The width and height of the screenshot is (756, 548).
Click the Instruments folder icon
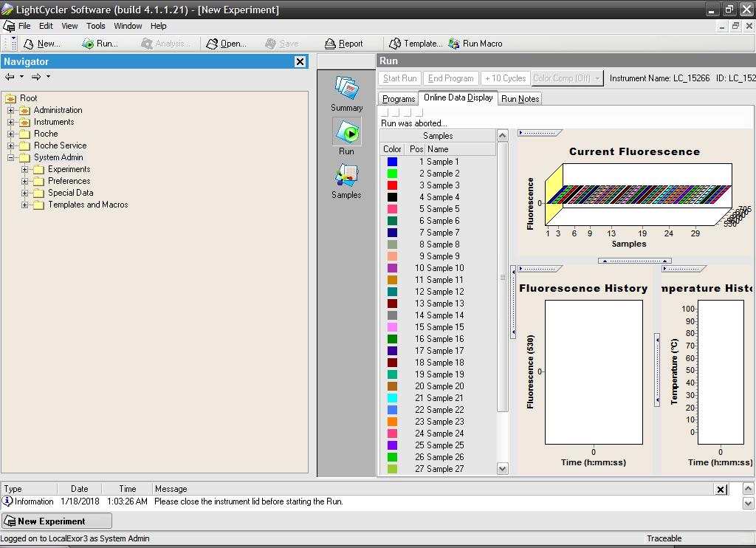point(25,122)
